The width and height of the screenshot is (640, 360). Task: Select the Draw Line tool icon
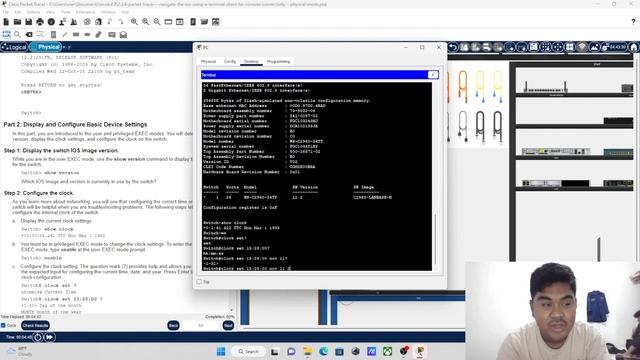[x=64, y=35]
